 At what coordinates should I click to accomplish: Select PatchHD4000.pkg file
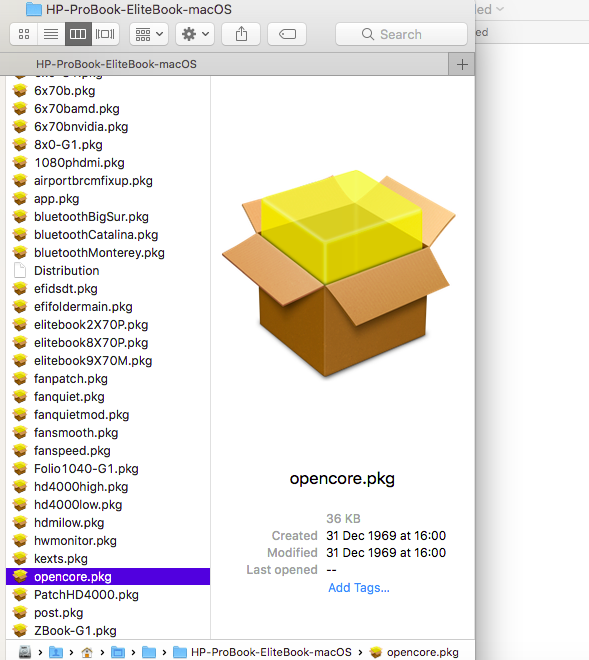point(108,595)
